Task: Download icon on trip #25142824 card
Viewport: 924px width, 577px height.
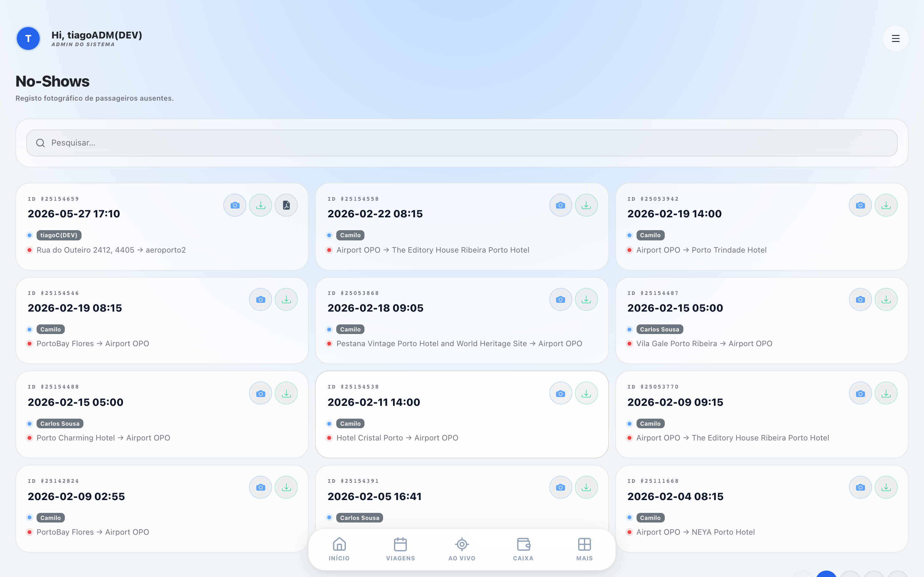Action: [x=286, y=487]
